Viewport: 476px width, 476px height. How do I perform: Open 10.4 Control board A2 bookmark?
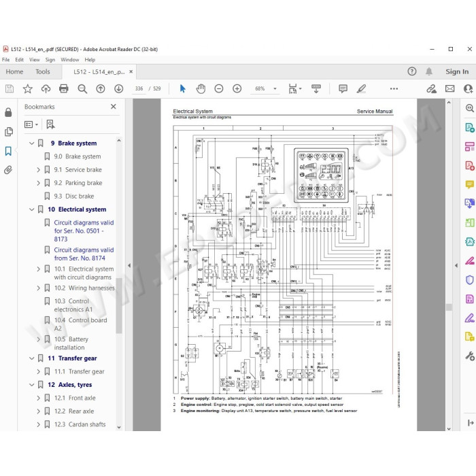pyautogui.click(x=80, y=324)
